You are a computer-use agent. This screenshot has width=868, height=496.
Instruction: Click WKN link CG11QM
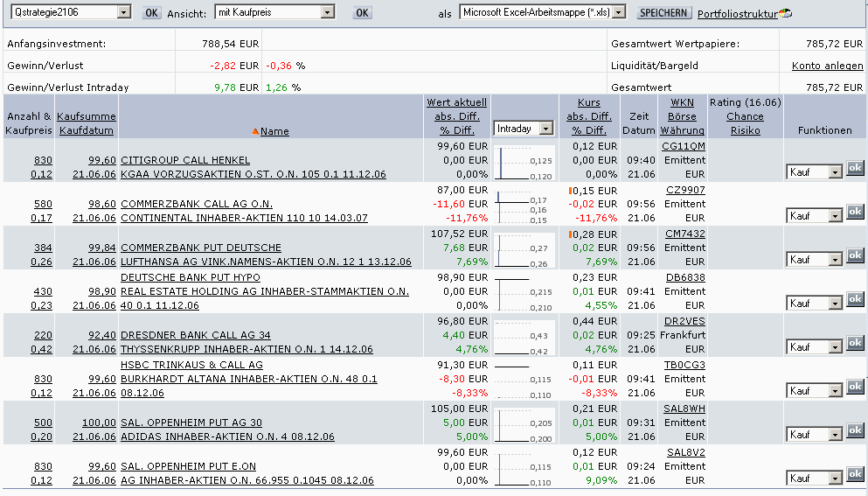coord(683,146)
